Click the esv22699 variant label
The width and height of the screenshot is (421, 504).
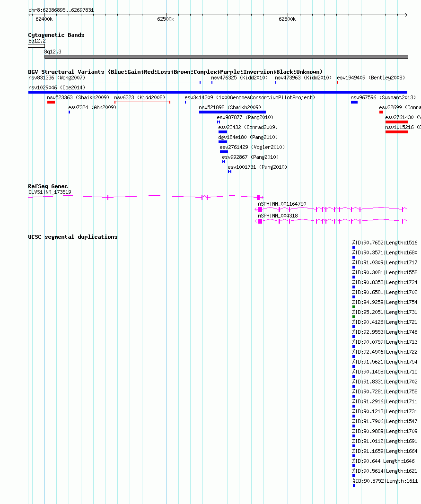point(400,108)
